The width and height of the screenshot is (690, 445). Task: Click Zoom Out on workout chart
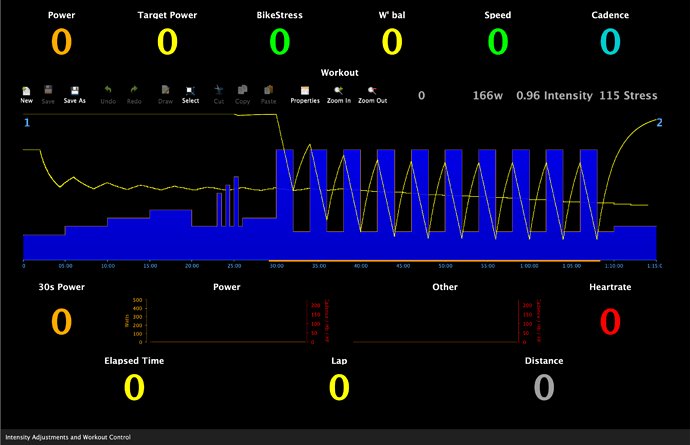coord(372,91)
